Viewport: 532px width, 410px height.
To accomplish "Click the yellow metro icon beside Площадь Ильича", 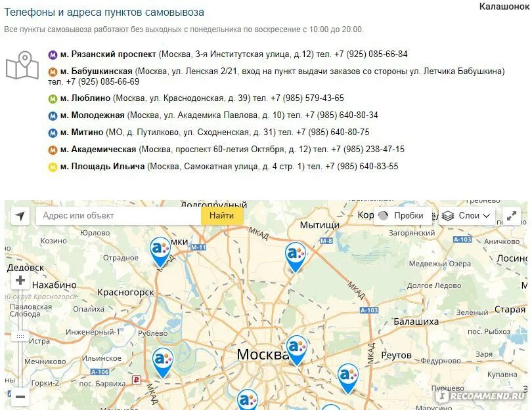I will click(53, 167).
